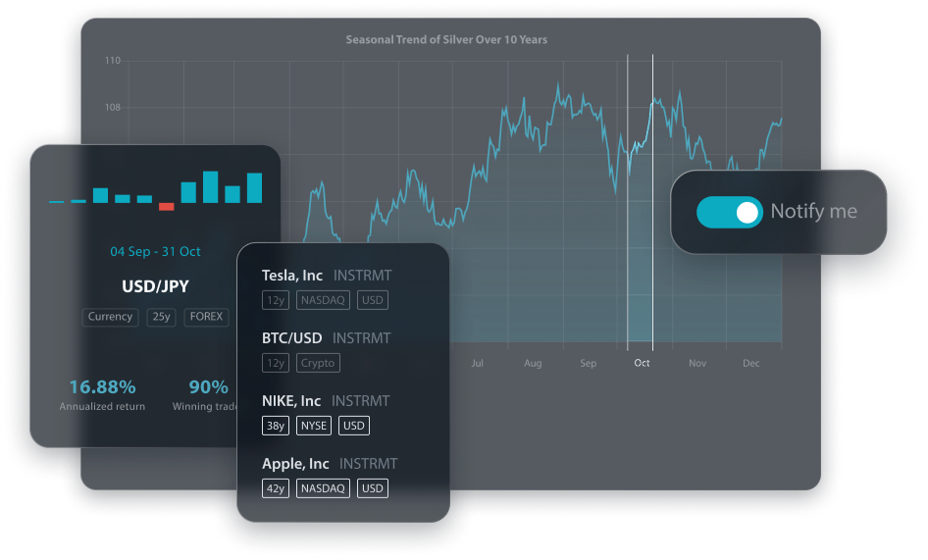Click the red negative bar in mini chart
928x560 pixels.
[x=167, y=206]
